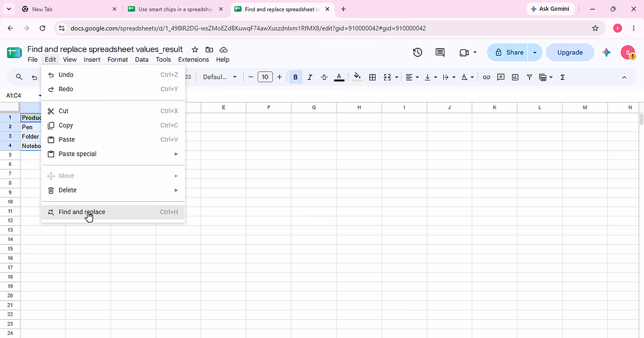The image size is (644, 338).
Task: Open text rotation dropdown
Action: (x=467, y=77)
